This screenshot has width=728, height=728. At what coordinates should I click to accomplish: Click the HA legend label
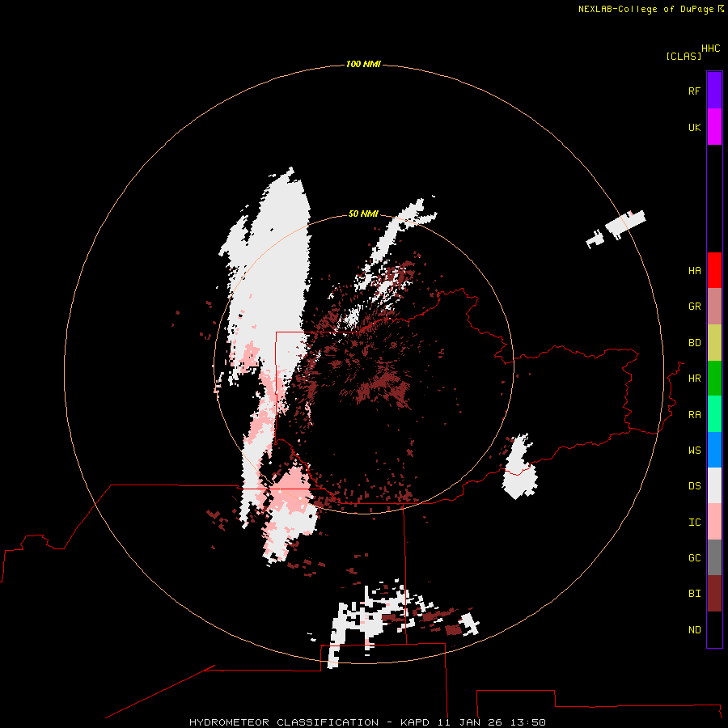point(694,270)
